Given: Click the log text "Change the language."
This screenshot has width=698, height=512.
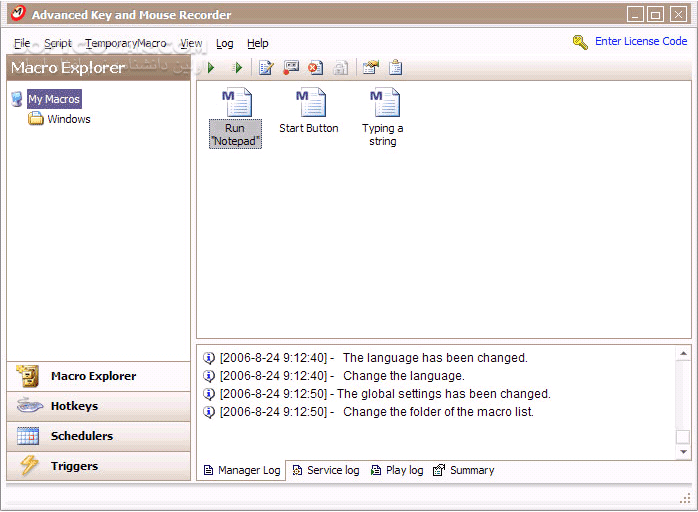Looking at the screenshot, I should click(404, 376).
